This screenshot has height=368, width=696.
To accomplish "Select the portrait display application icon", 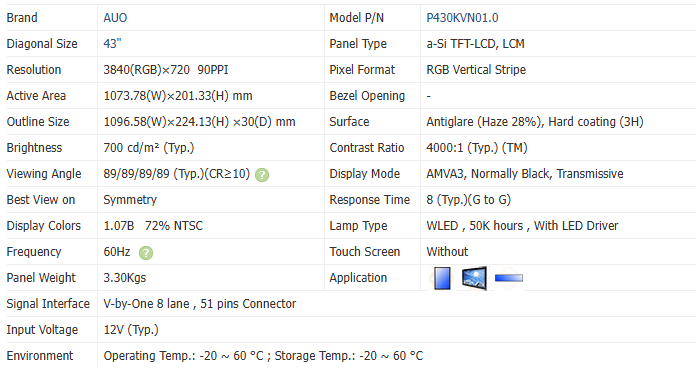I will [x=442, y=278].
